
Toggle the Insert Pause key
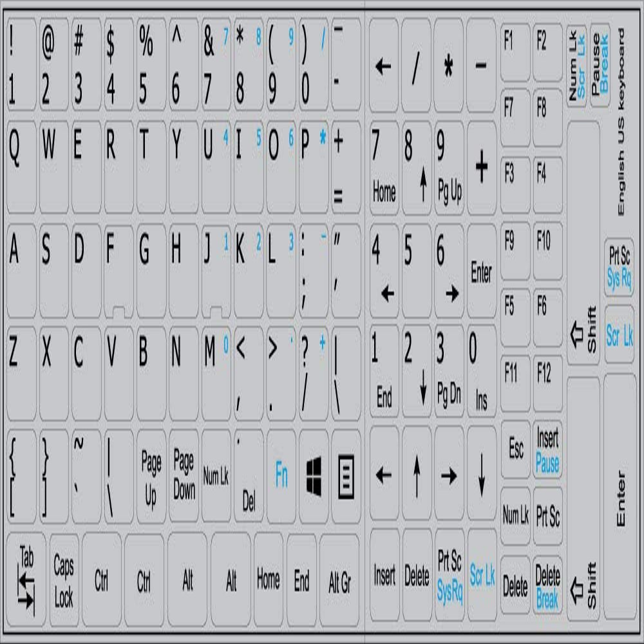point(547,450)
